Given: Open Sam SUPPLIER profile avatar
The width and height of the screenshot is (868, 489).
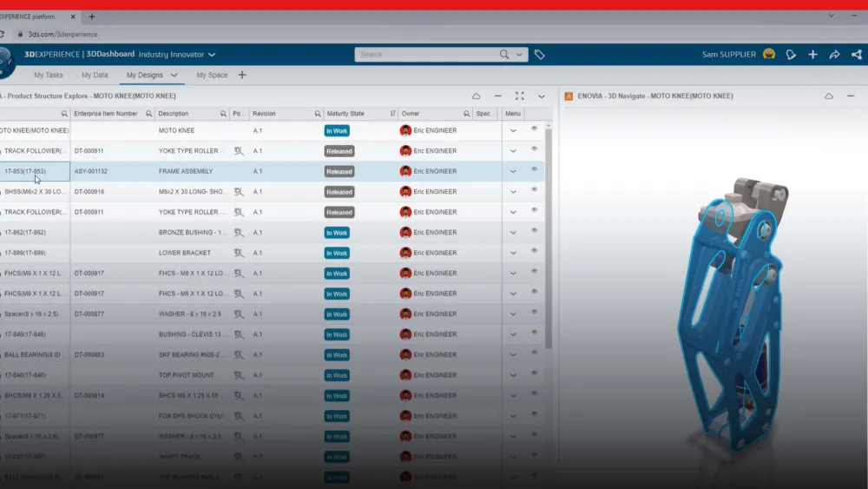Looking at the screenshot, I should point(769,54).
